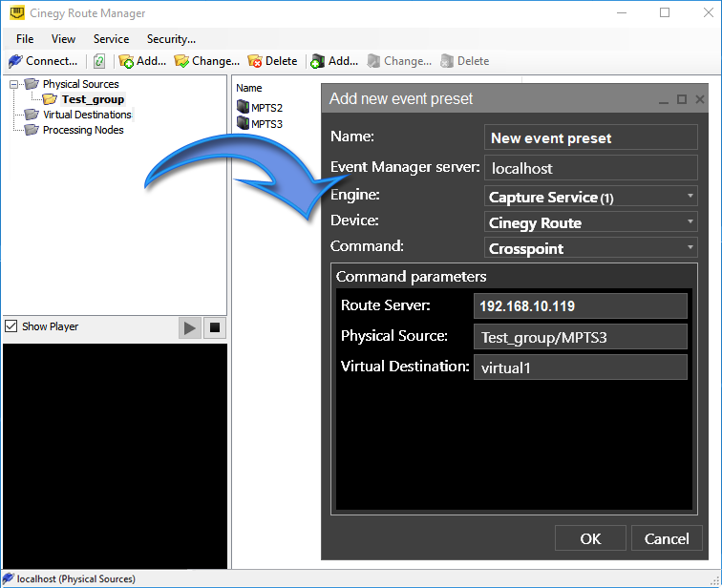Open the Service menu

(111, 39)
